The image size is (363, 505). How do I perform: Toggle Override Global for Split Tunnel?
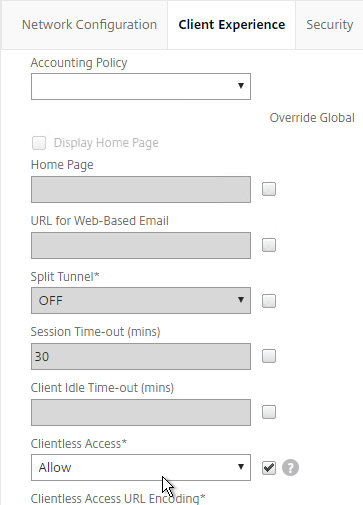(269, 301)
